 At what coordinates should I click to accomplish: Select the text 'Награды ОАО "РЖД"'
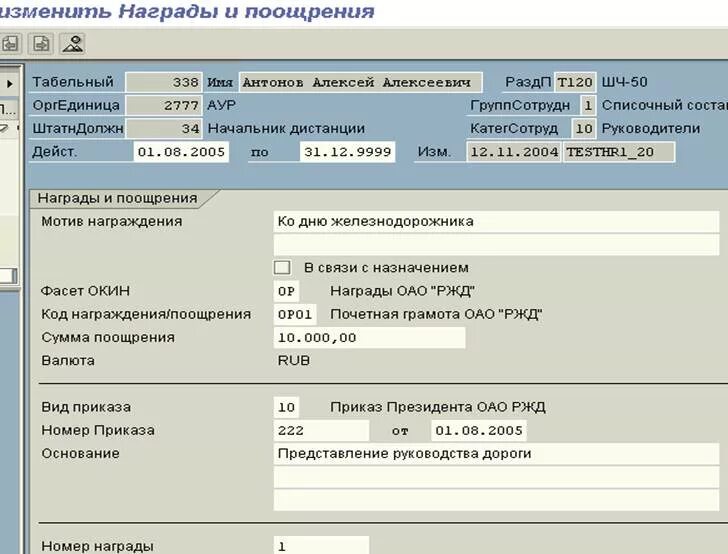coord(402,291)
